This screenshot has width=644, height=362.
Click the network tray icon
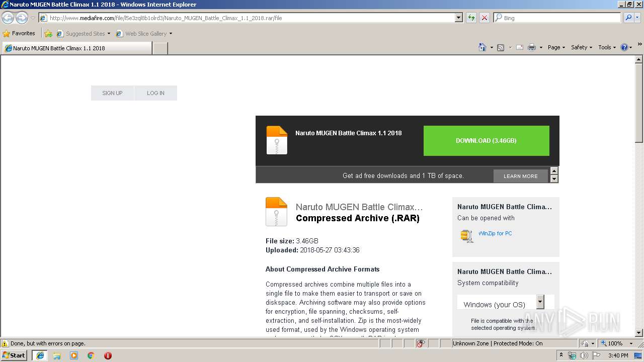(572, 355)
